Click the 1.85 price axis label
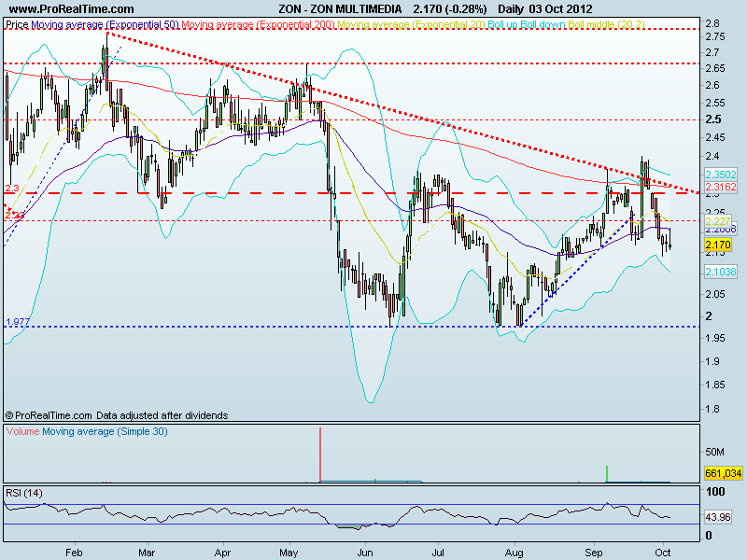 (714, 385)
